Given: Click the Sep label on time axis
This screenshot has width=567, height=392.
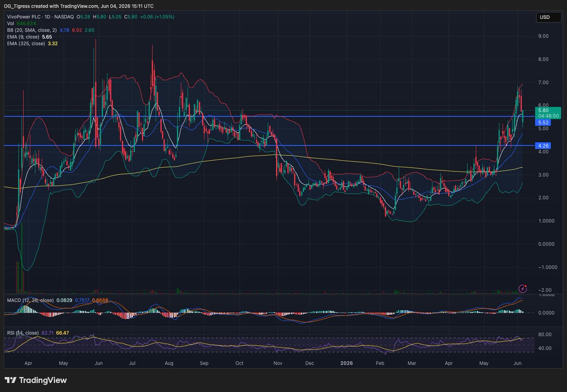Looking at the screenshot, I should [204, 364].
